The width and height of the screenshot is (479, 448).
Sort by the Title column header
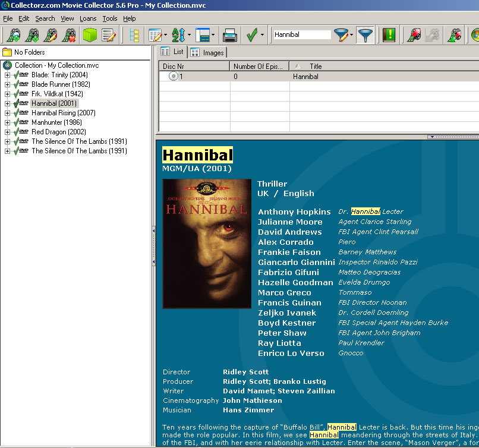coord(385,67)
